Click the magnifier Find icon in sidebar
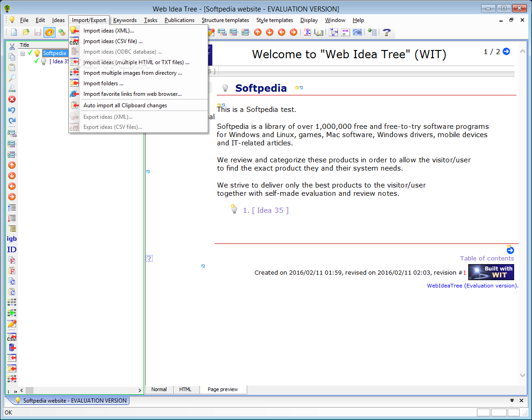Viewport: 532px width, 420px height. [12, 78]
